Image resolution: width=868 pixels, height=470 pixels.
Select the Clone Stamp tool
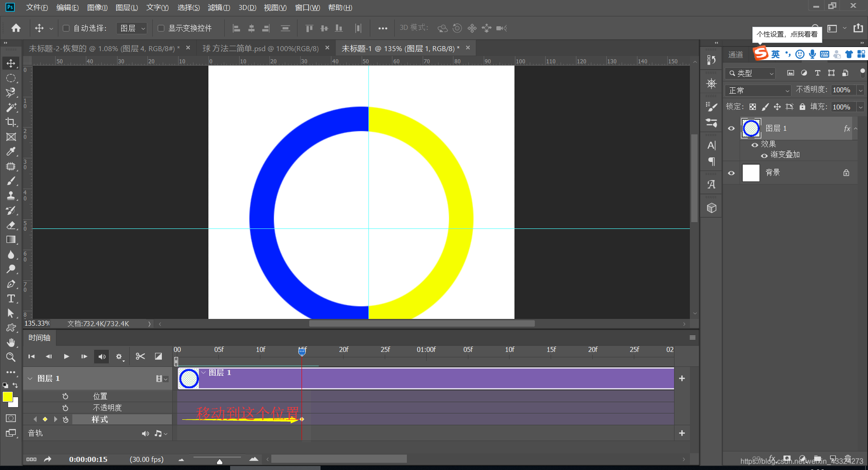pos(11,196)
